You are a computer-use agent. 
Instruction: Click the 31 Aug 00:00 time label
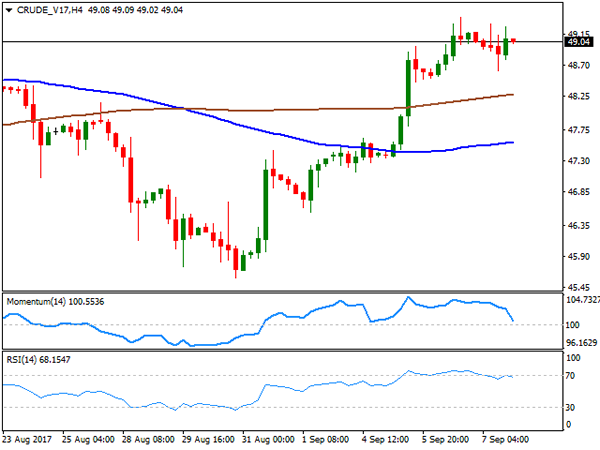pos(268,439)
